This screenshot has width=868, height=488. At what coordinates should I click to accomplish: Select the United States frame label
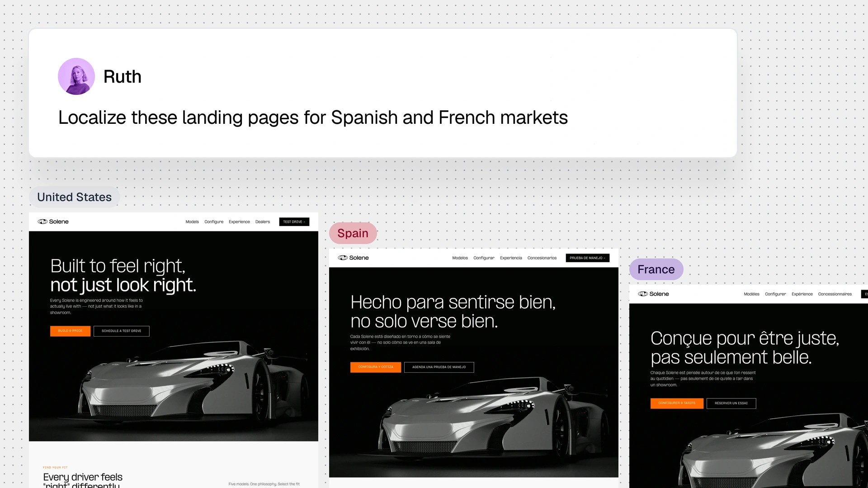pyautogui.click(x=74, y=197)
